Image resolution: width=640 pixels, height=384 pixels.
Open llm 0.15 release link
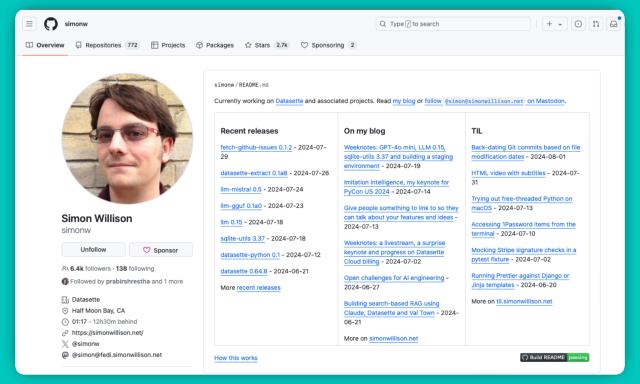(x=231, y=222)
